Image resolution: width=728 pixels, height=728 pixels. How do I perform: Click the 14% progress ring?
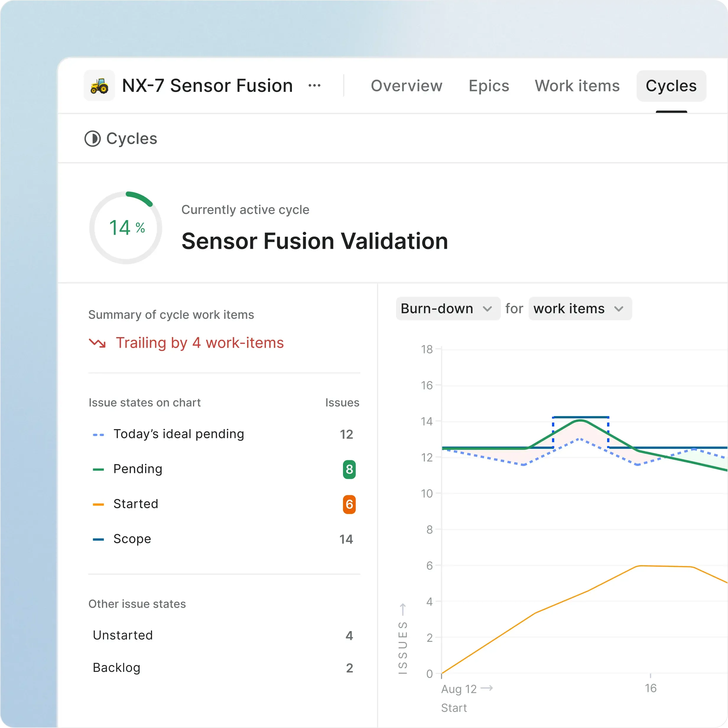coord(126,227)
